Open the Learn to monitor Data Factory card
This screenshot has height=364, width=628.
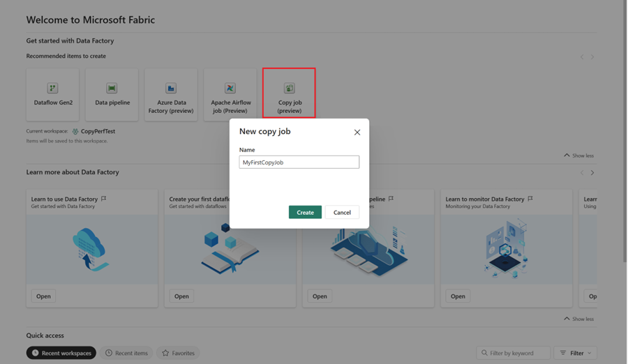(458, 296)
